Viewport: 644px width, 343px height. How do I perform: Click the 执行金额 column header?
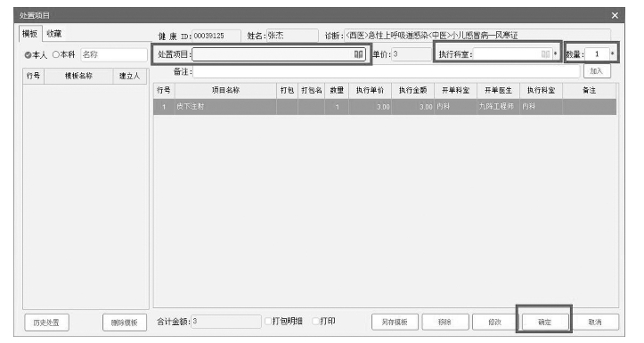pos(412,90)
